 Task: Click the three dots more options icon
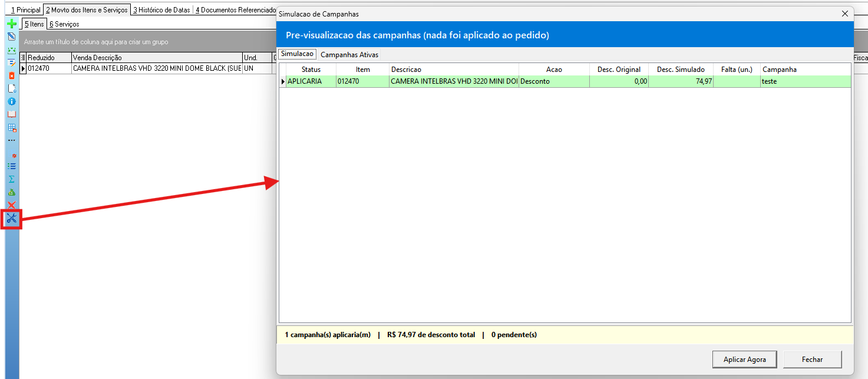coord(11,140)
